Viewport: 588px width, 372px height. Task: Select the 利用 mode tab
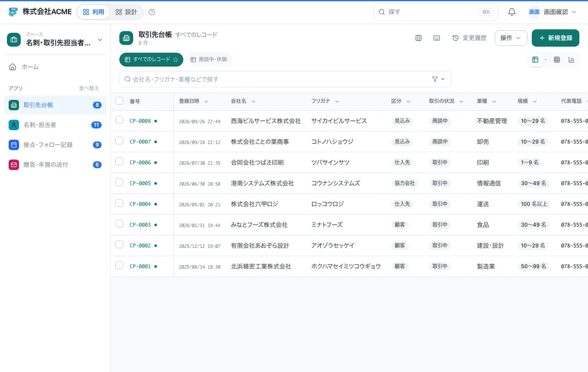93,12
